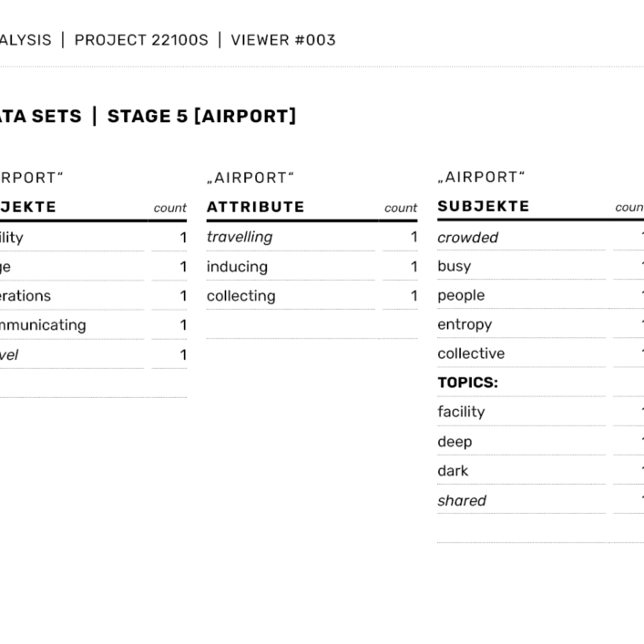Click the PROJECT 22100S header label
Viewport: 644px width, 644px height.
point(141,40)
